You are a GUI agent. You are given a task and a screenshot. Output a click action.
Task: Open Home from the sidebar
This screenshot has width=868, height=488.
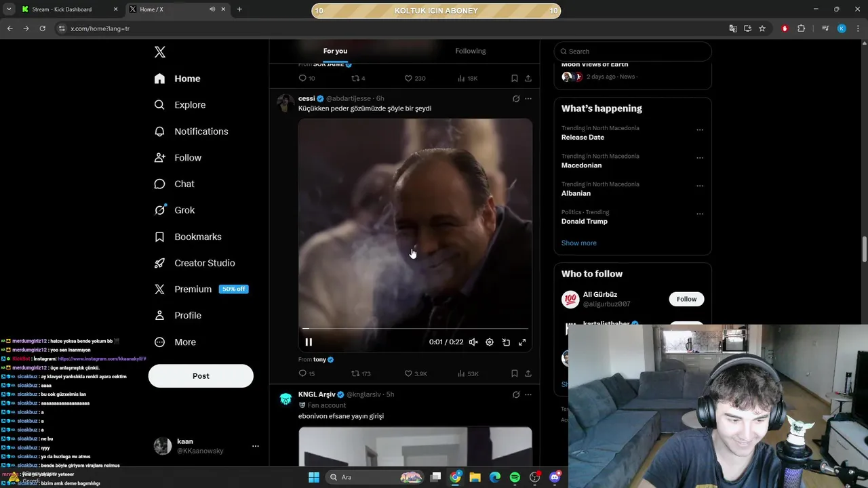tap(177, 79)
